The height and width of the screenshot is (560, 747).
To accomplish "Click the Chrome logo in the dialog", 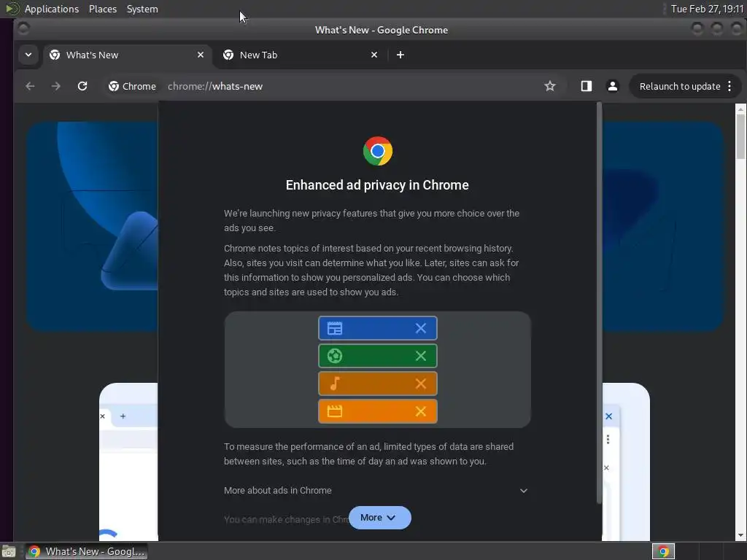I will point(378,151).
